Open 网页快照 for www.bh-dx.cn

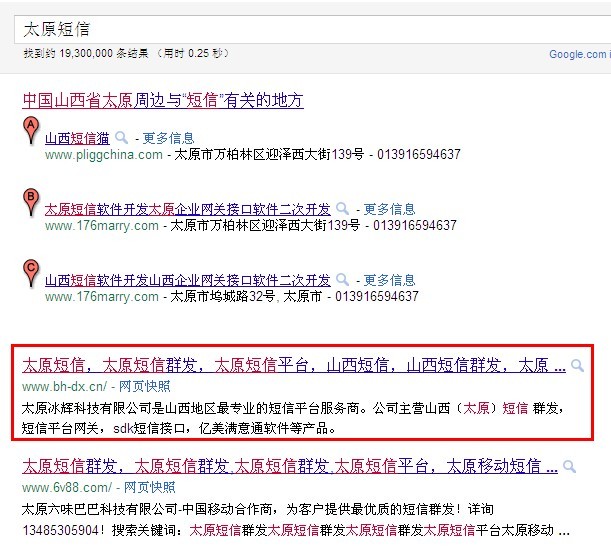(x=145, y=387)
